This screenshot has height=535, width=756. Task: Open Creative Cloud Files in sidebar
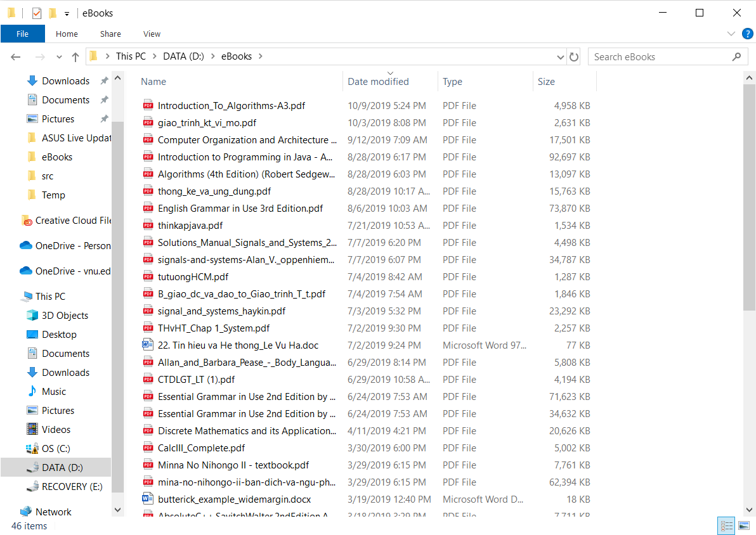point(67,220)
